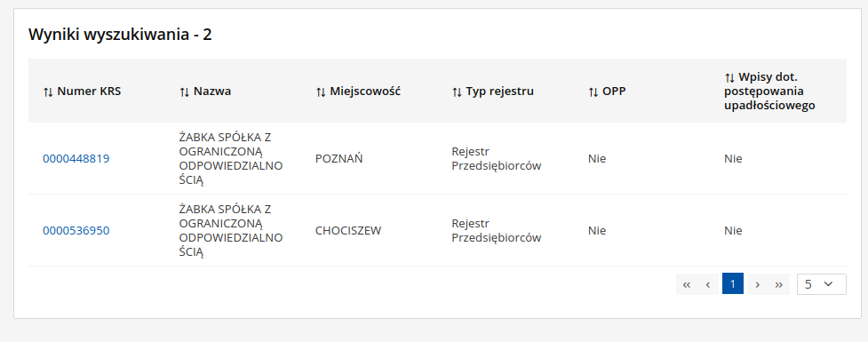Click the Wyniki wyszukiwania heading
868x342 pixels.
120,35
